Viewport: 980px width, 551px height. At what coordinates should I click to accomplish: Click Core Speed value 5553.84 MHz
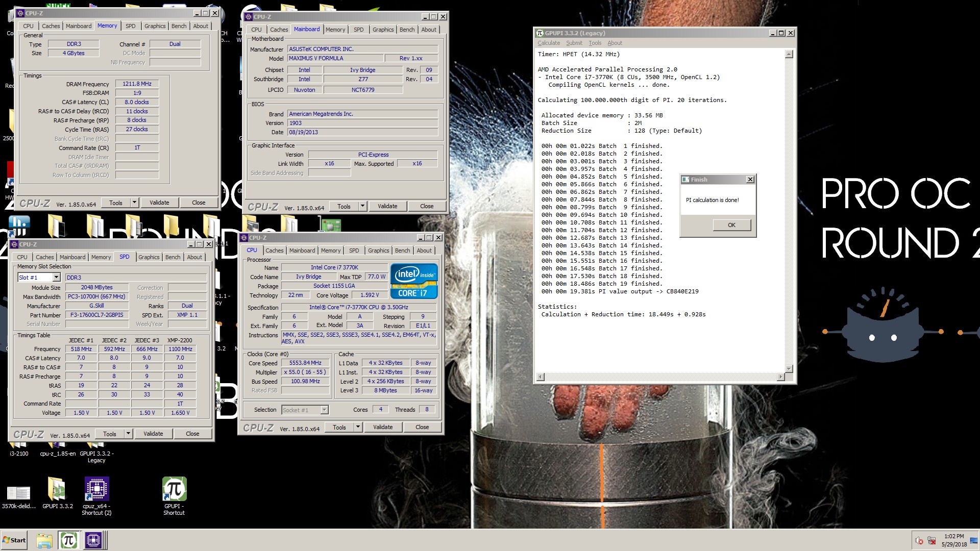tap(305, 363)
